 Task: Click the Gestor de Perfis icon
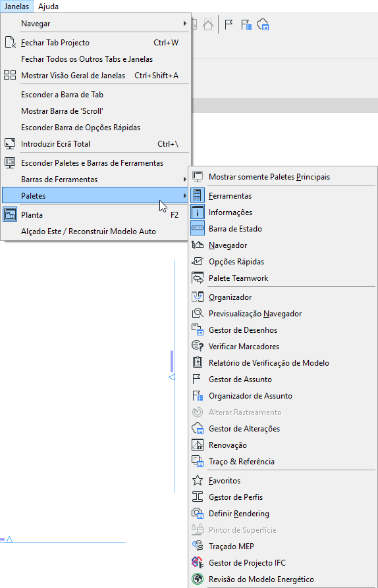198,497
